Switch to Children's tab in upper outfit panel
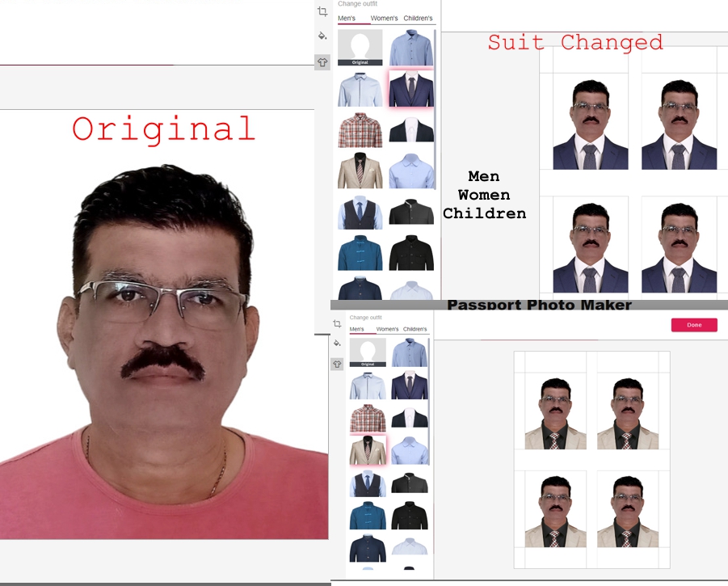728x586 pixels. pos(418,18)
